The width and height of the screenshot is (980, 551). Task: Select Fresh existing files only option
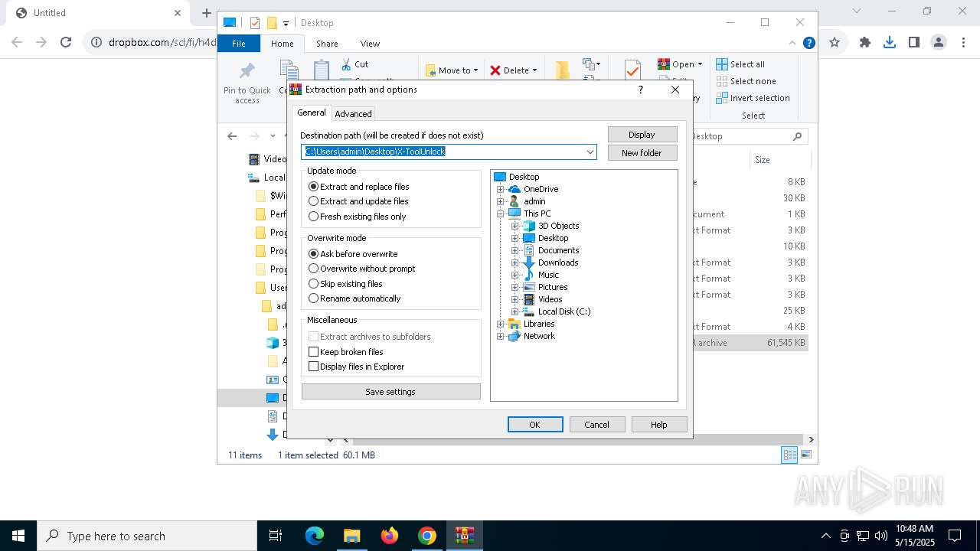coord(357,217)
